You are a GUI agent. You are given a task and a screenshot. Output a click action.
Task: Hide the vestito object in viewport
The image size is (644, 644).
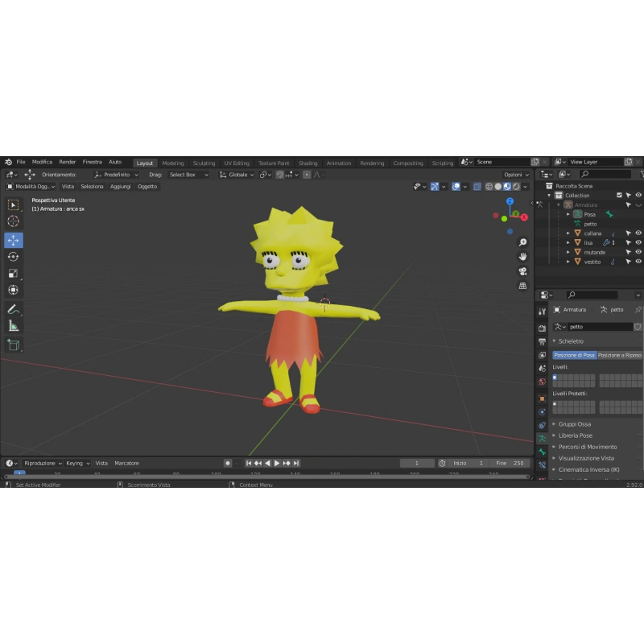pos(638,261)
